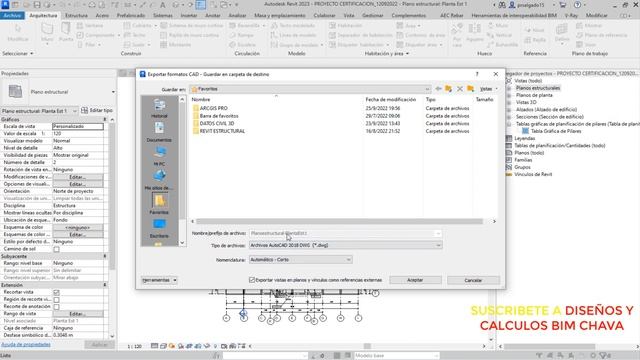Screen dimensions: 640x360
Task: Select Vínculos de Revit in project browser
Action: [533, 174]
